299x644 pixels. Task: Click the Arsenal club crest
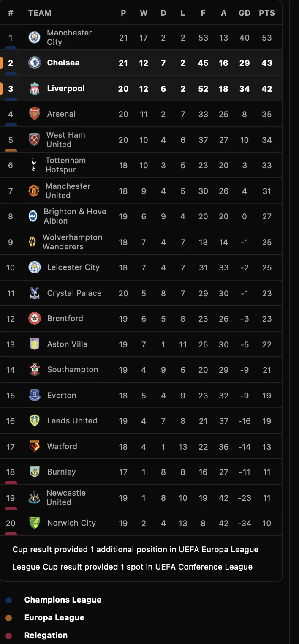click(34, 114)
